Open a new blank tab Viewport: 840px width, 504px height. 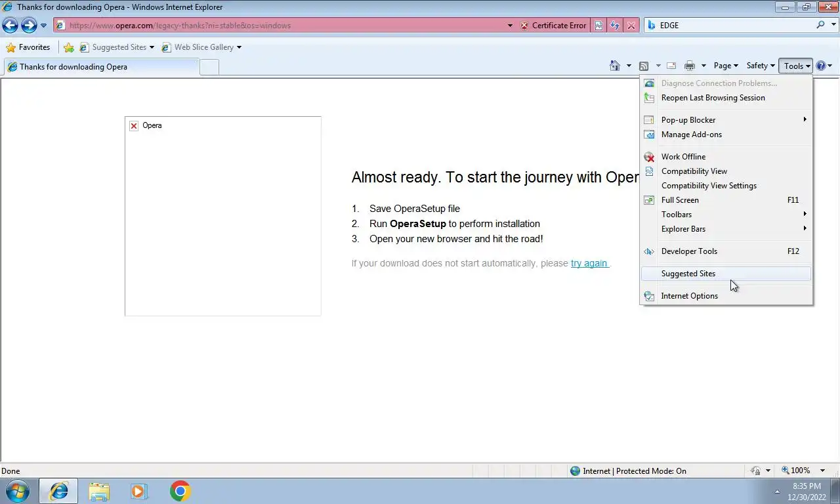point(209,67)
